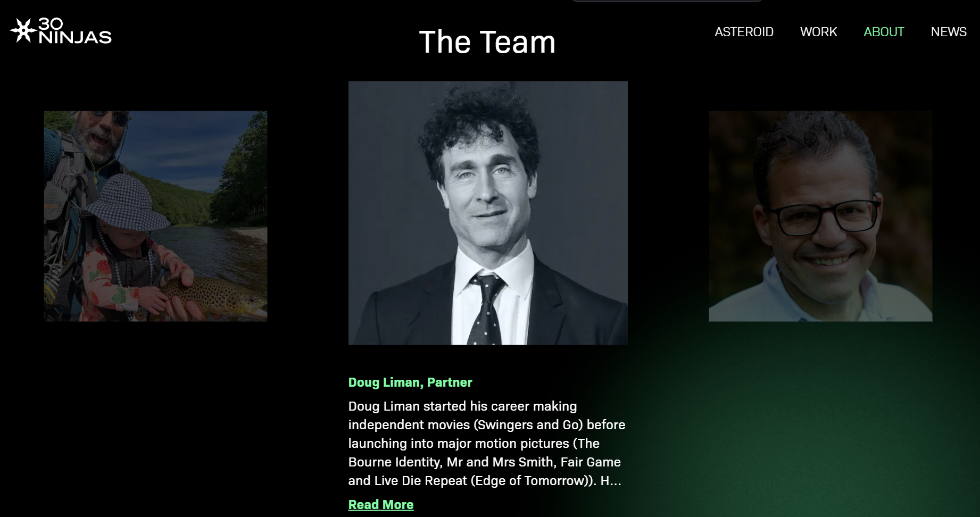Click the Doug Liman biography paragraph
Screen dimensions: 980x517
pos(487,443)
